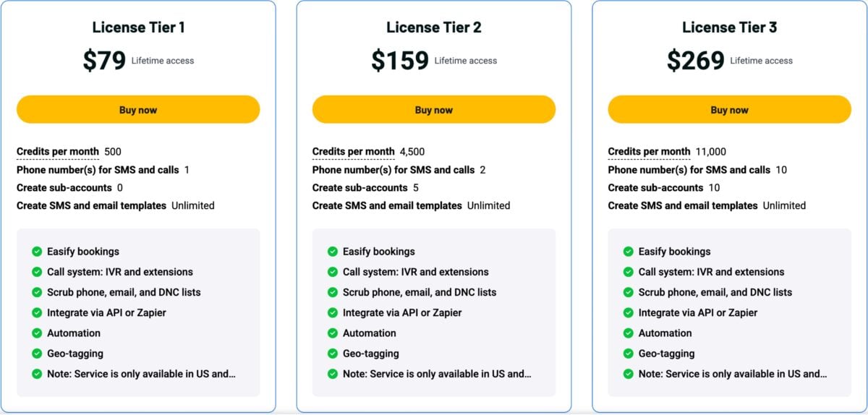Click Tier 1 Credits per month underlined label
The width and height of the screenshot is (868, 415).
pos(58,152)
